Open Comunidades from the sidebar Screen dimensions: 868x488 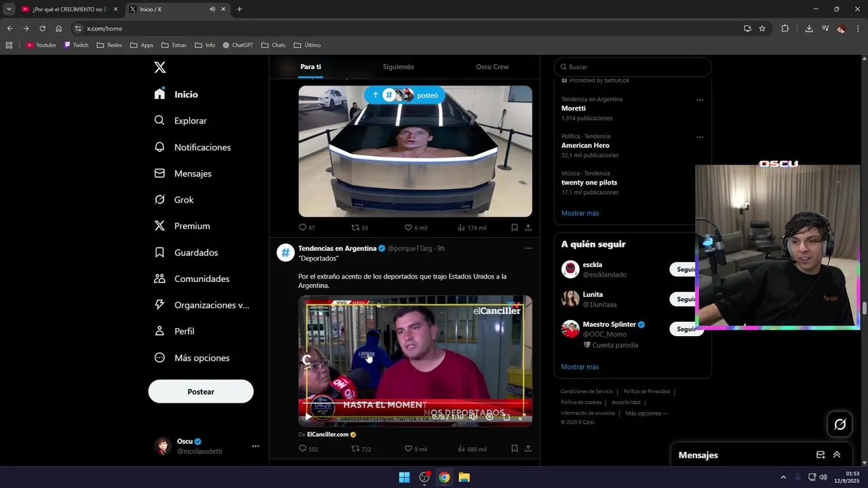point(192,279)
